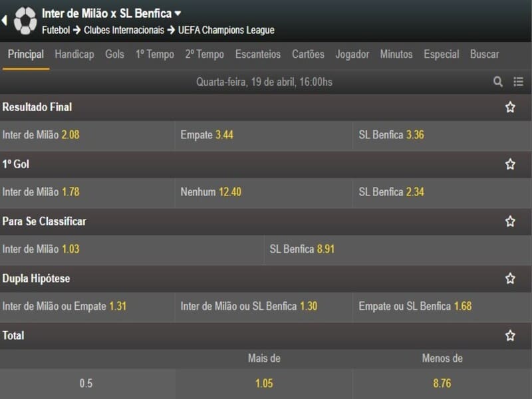
Task: Click the soccer ball sport icon
Action: (25, 21)
